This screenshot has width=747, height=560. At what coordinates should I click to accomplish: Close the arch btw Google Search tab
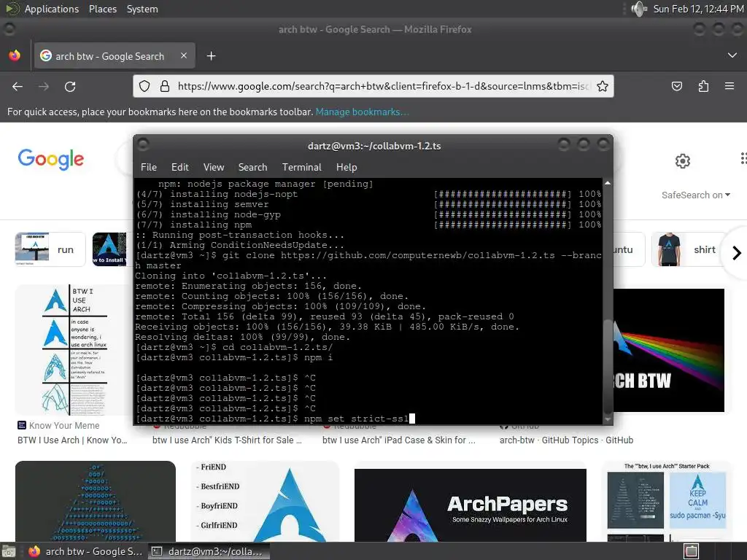183,55
